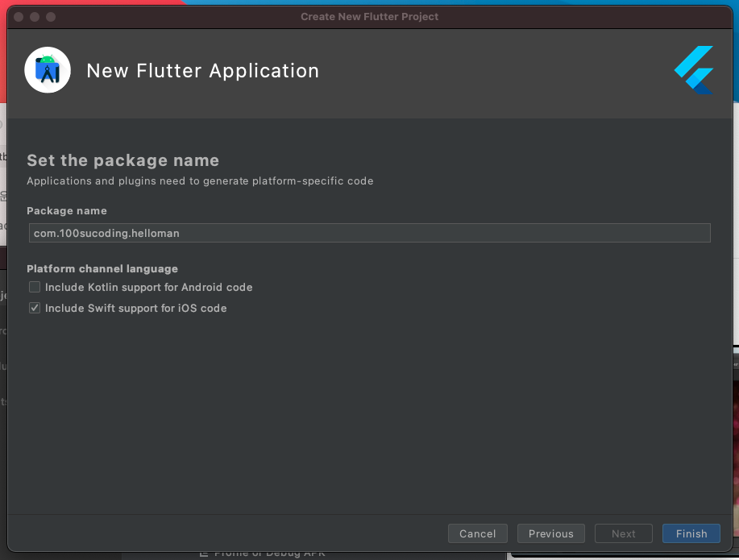Focus the Package name input field
Viewport: 739px width, 560px height.
click(369, 233)
